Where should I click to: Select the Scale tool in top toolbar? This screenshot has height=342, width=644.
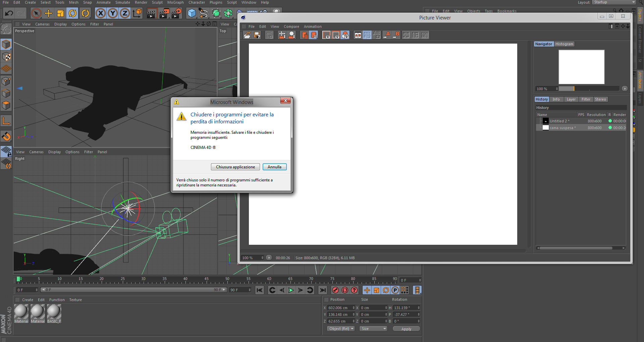pyautogui.click(x=60, y=13)
